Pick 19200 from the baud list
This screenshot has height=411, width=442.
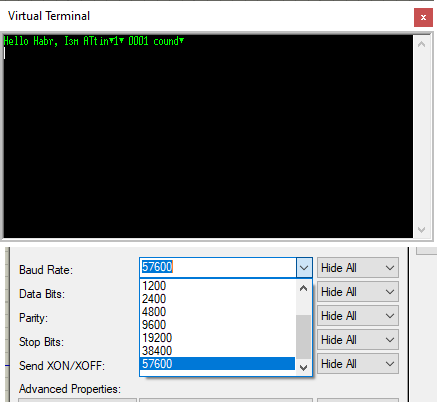coord(217,338)
